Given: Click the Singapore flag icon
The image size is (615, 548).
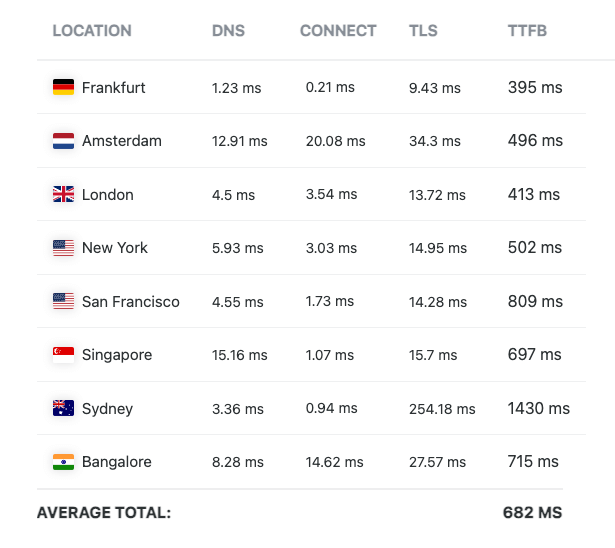Looking at the screenshot, I should (63, 355).
